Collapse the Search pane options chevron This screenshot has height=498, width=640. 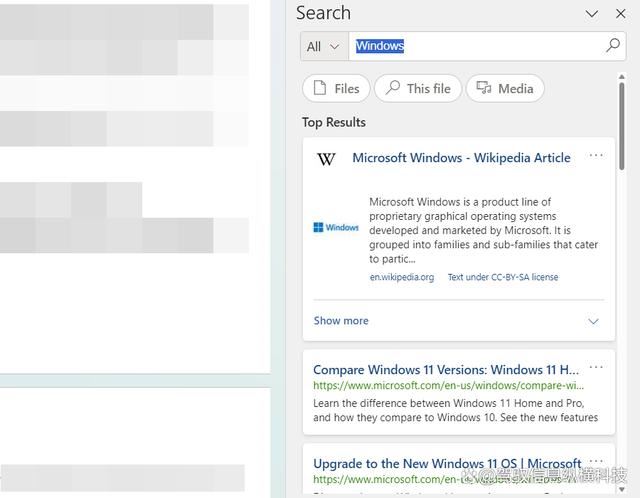point(592,14)
